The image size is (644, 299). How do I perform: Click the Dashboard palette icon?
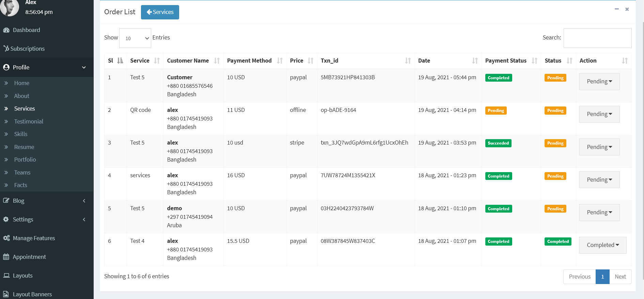click(6, 30)
